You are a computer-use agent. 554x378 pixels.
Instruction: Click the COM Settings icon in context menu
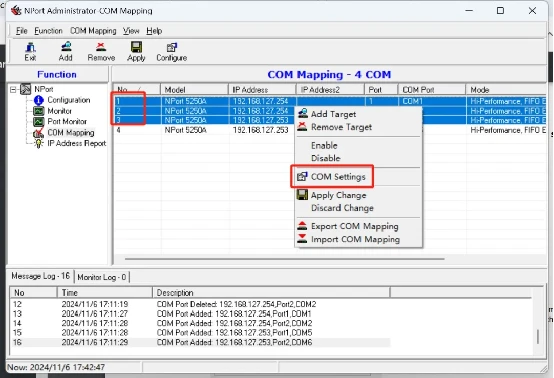(x=302, y=176)
